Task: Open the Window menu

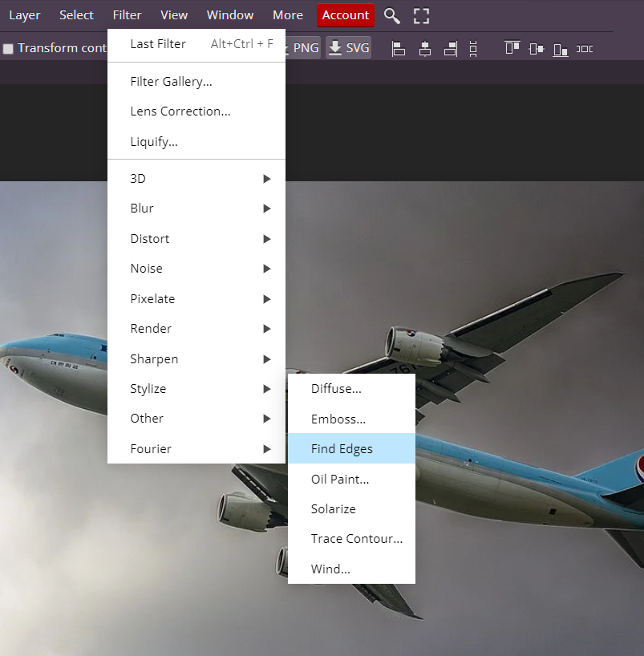Action: coord(230,15)
